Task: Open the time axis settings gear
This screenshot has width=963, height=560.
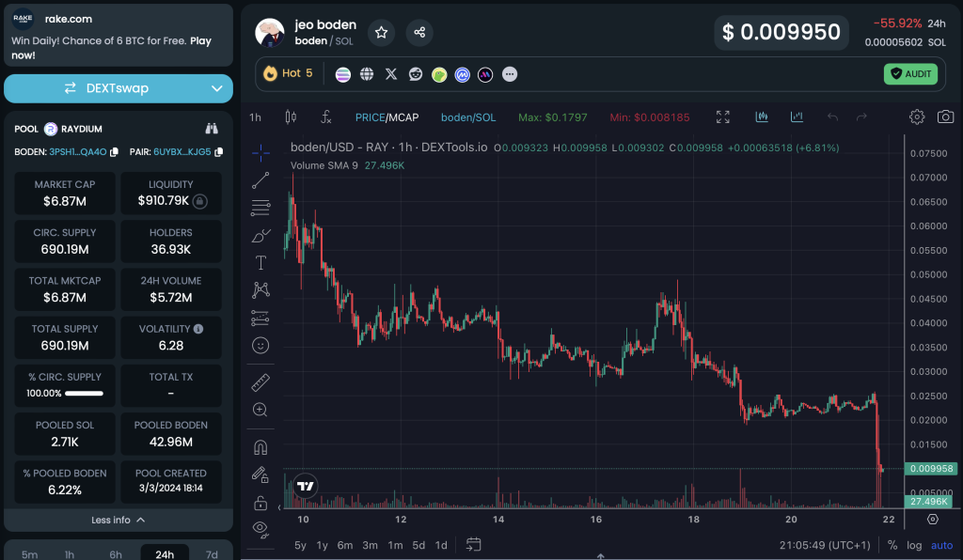Action: [932, 520]
